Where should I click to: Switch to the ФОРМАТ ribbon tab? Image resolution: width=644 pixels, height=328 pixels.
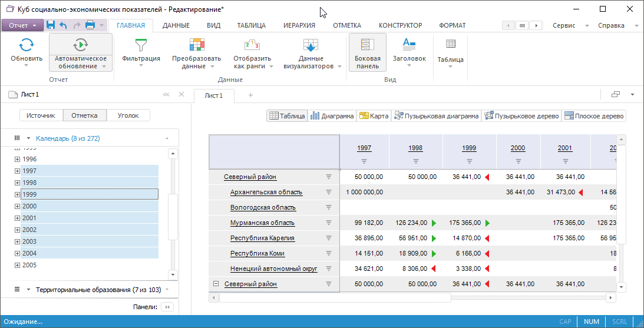[452, 25]
